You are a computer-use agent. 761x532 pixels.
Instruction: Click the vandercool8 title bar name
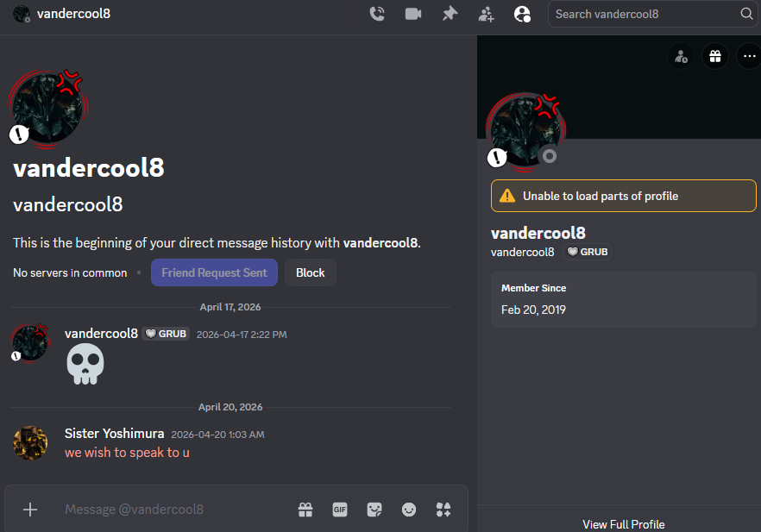coord(74,14)
